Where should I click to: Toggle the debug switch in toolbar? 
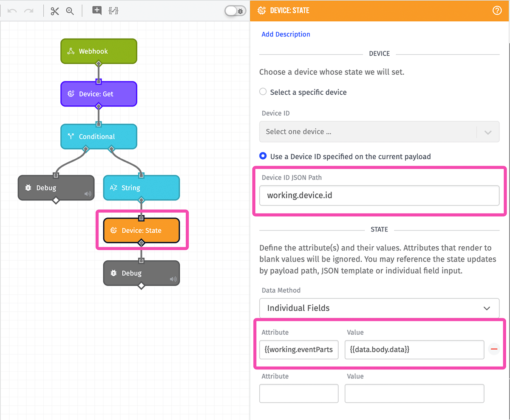pos(235,11)
